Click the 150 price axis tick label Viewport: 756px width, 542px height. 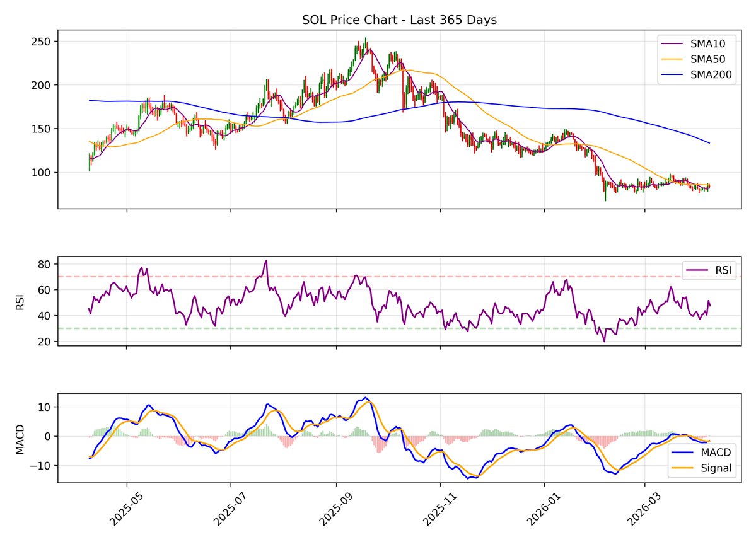point(41,129)
